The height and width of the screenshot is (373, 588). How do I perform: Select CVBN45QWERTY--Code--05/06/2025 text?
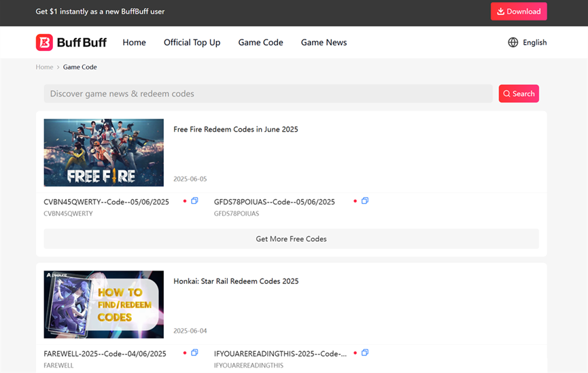[107, 202]
